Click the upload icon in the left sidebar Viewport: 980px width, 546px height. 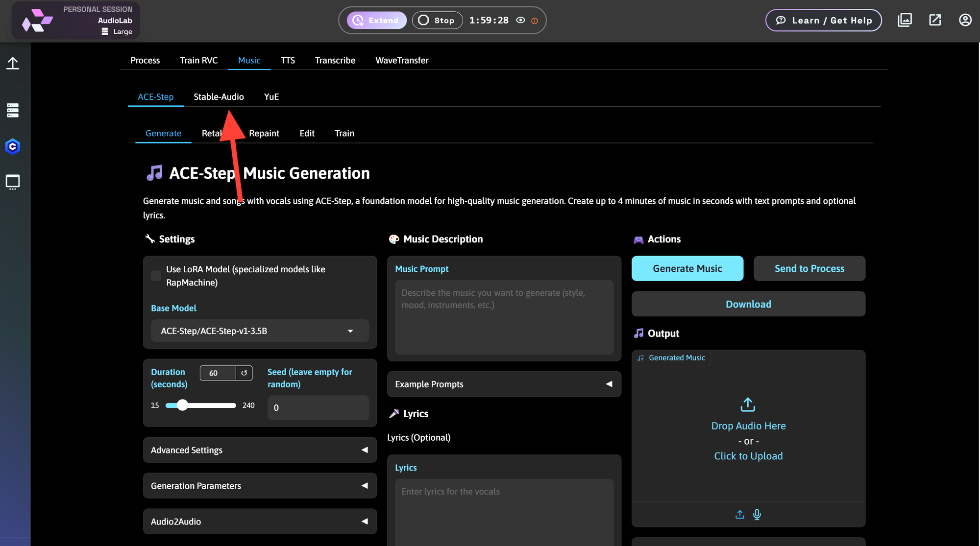click(x=13, y=63)
